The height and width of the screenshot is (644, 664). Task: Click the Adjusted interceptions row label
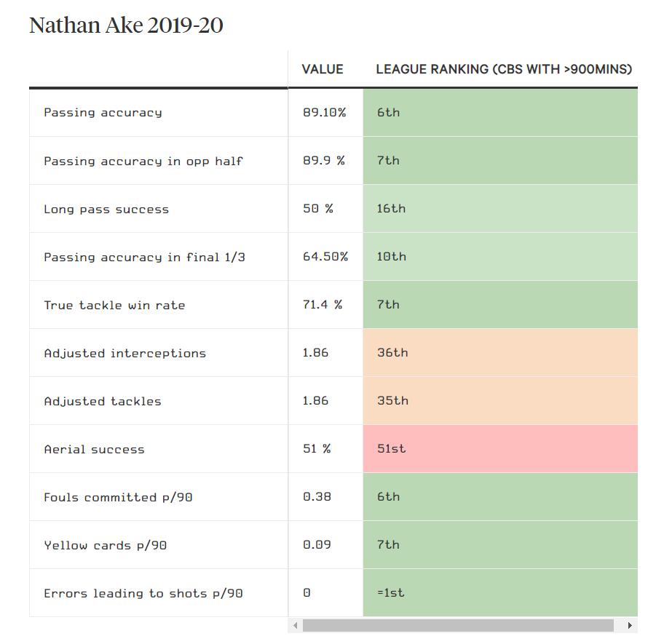tap(125, 353)
